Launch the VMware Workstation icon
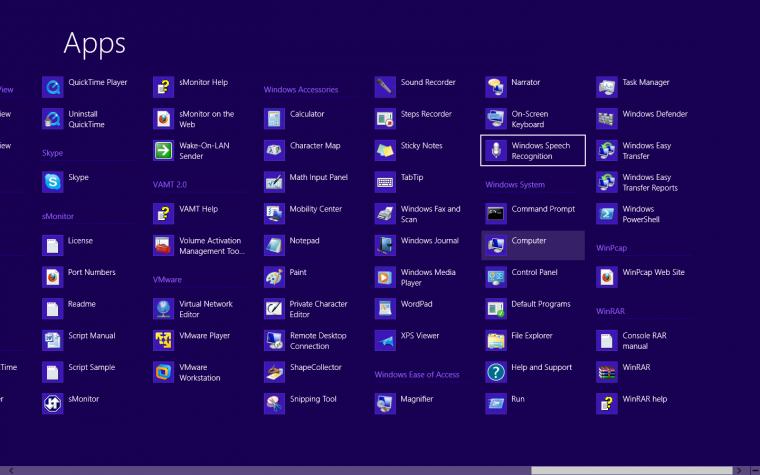This screenshot has width=760, height=475. [x=163, y=372]
